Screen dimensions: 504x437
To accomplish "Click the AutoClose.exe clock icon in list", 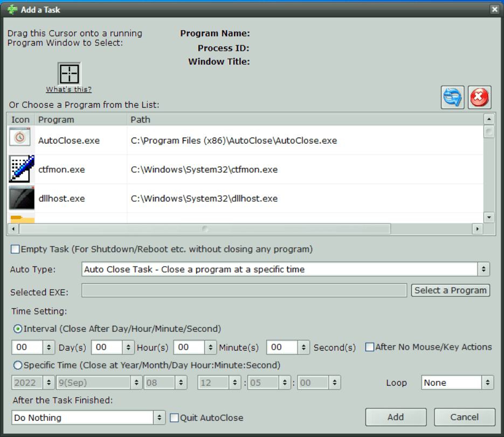I will pyautogui.click(x=20, y=137).
